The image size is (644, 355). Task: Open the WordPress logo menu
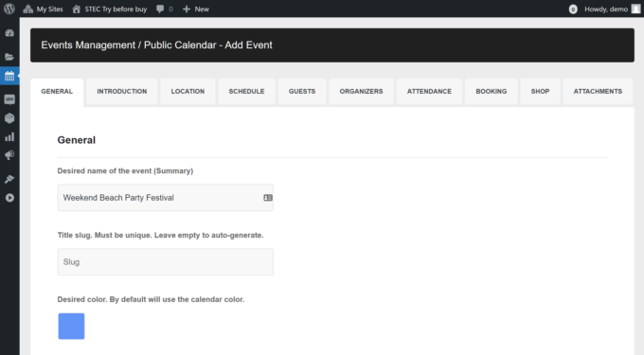click(9, 9)
